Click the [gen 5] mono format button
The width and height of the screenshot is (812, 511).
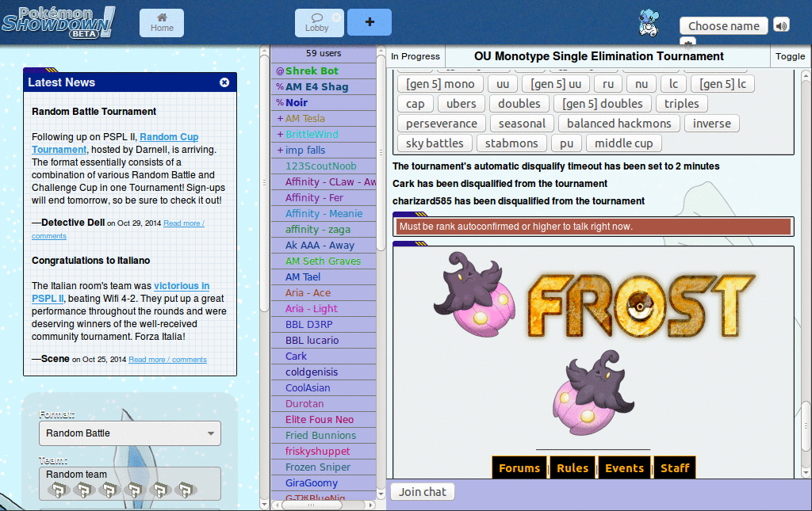coord(440,84)
